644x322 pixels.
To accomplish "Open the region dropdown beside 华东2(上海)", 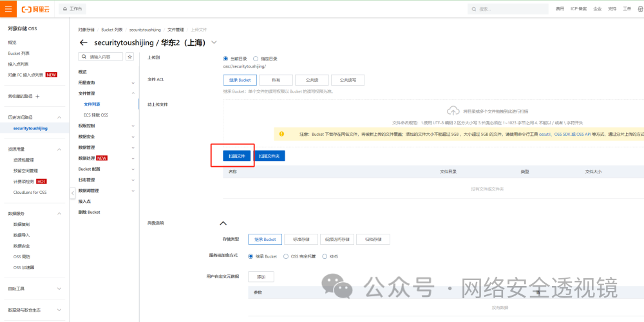I will click(x=214, y=43).
